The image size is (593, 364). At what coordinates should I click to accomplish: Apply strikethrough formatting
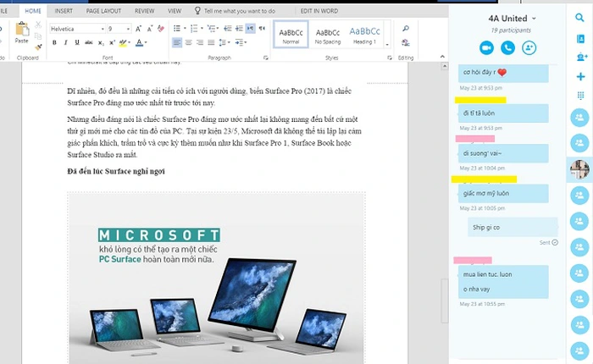pos(89,42)
